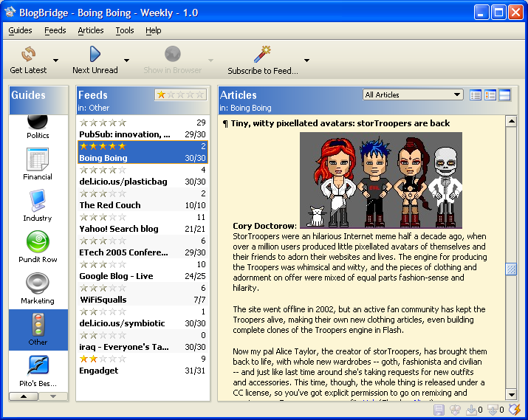The height and width of the screenshot is (420, 528).
Task: Click del.icio.us/plasticbag star rating
Action: coord(103,170)
